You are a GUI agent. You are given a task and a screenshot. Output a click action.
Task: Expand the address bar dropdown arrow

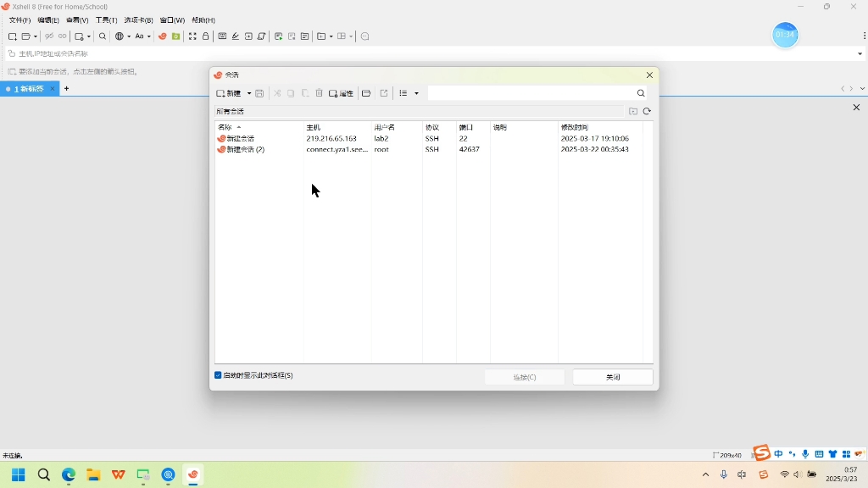coord(860,53)
